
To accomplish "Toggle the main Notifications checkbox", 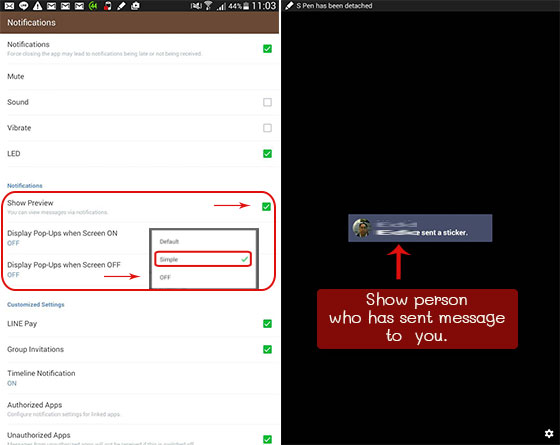I will tap(267, 49).
